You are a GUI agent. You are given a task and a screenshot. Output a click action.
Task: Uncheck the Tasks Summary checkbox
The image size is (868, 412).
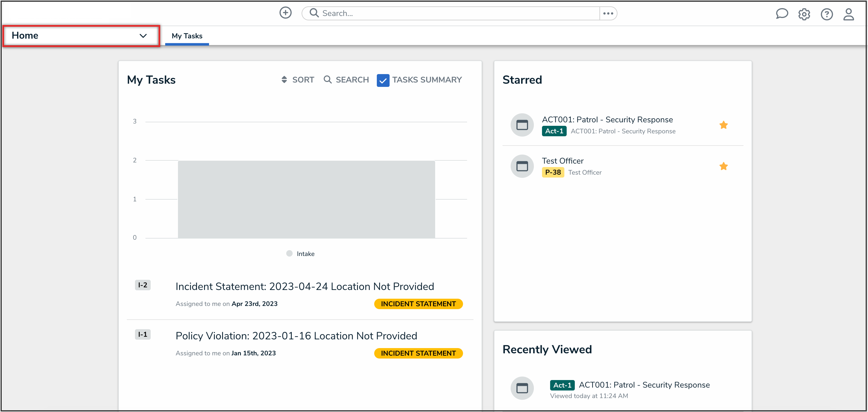pyautogui.click(x=383, y=80)
